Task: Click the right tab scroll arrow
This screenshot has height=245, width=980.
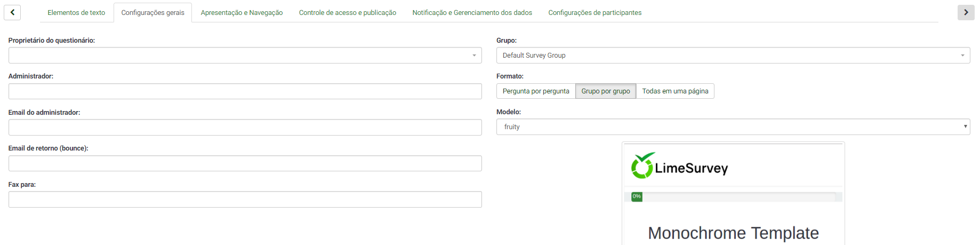Action: pos(966,12)
